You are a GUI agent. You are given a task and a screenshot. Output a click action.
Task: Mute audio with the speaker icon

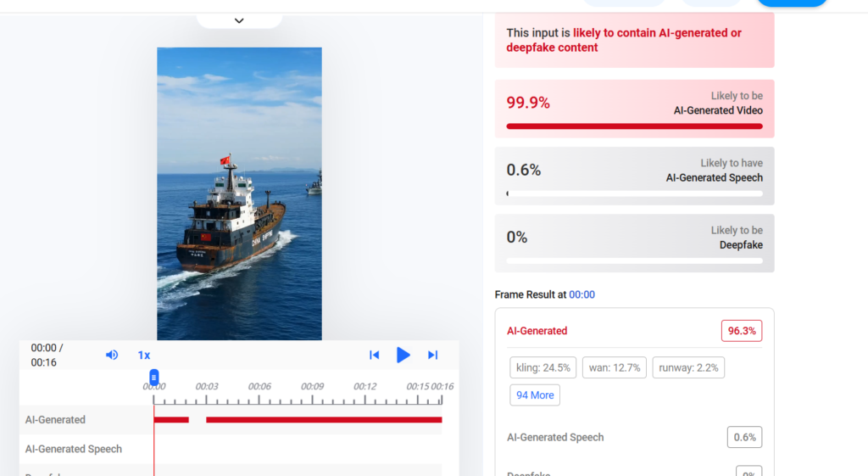[x=112, y=355]
